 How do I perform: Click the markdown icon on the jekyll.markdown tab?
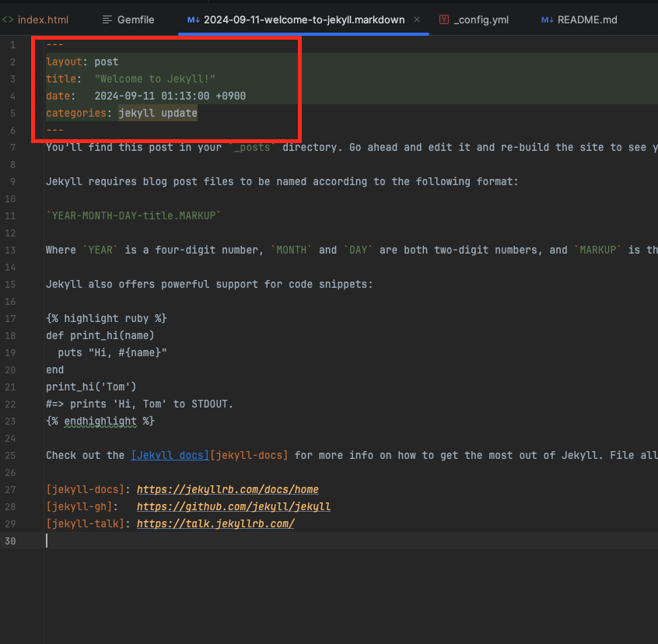point(193,19)
